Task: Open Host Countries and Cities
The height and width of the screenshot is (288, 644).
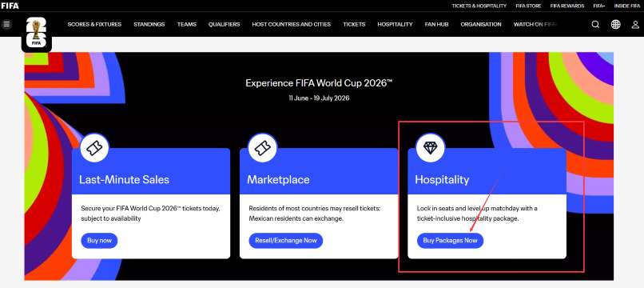Action: (x=291, y=24)
